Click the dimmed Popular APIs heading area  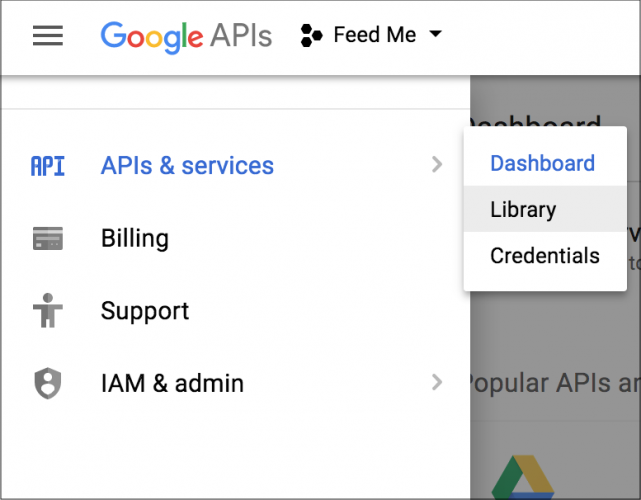[x=554, y=383]
